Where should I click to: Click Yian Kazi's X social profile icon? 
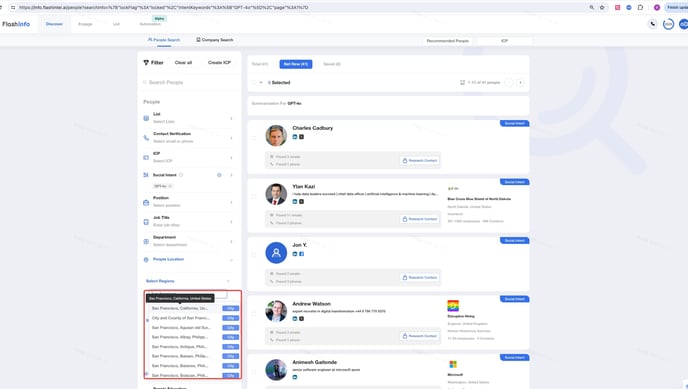point(301,202)
